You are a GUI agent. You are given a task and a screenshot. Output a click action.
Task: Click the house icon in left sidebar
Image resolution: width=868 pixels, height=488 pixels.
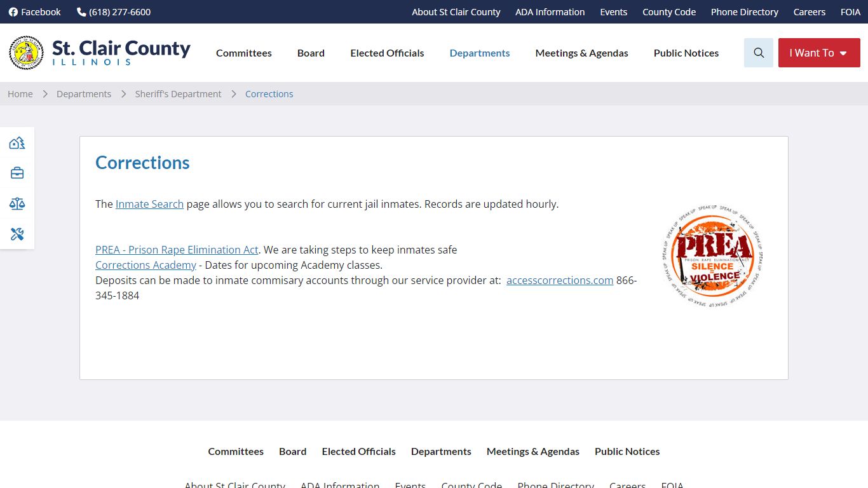(x=17, y=143)
